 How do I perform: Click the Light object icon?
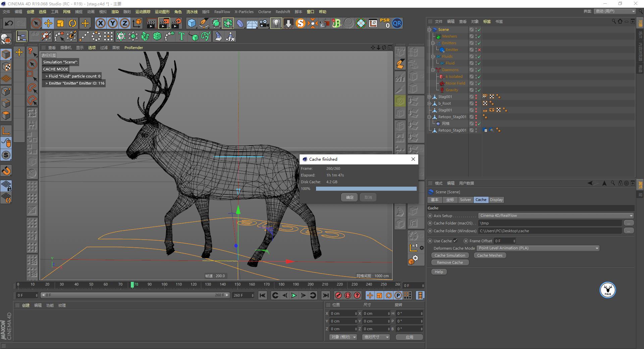(276, 23)
